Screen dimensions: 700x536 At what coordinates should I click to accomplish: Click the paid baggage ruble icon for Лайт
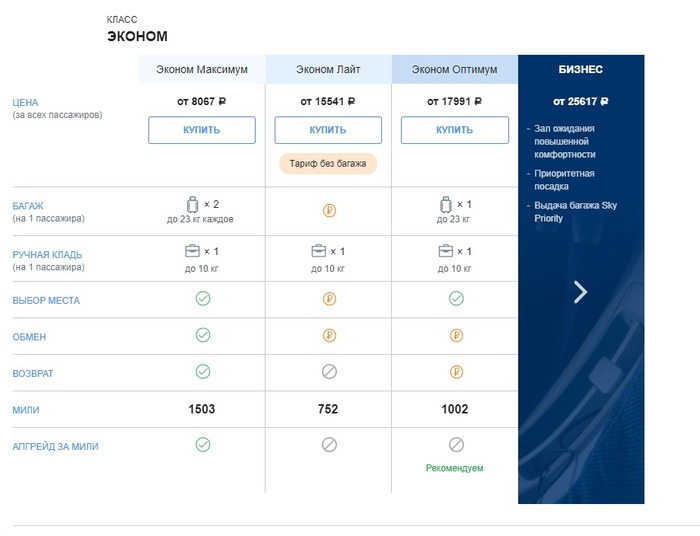pos(328,211)
